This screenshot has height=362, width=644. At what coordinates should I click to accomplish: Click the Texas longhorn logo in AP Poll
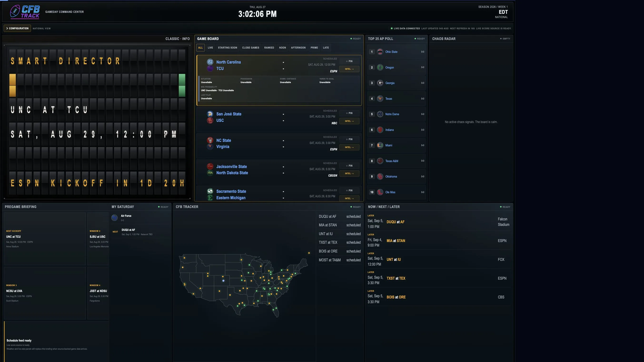[380, 99]
